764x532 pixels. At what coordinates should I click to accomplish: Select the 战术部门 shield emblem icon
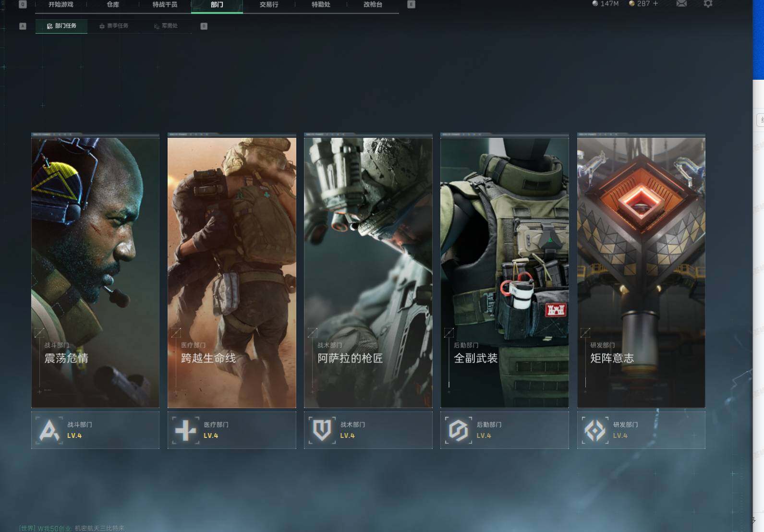(322, 430)
